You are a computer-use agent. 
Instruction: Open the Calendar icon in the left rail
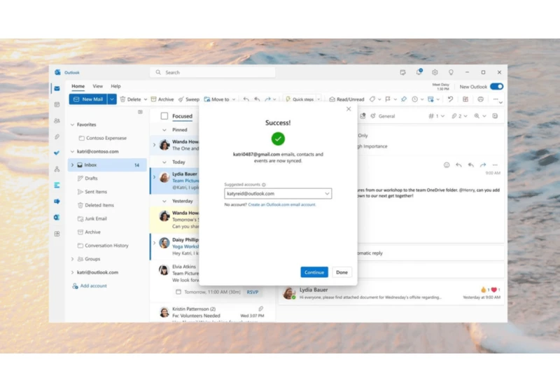pyautogui.click(x=57, y=104)
